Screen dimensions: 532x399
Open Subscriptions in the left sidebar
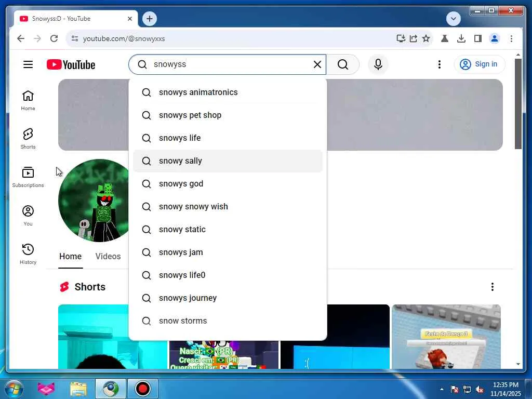point(28,177)
